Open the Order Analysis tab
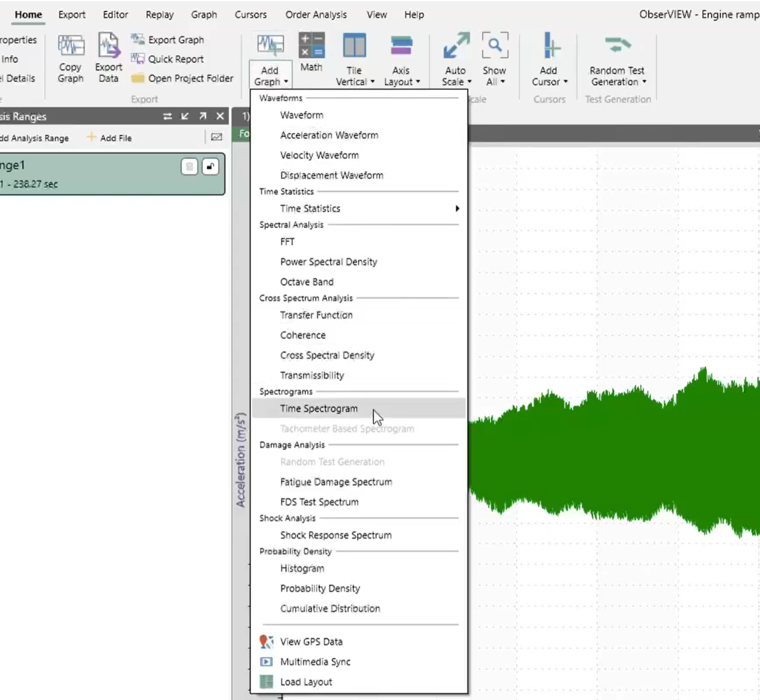The height and width of the screenshot is (700, 760). tap(316, 15)
